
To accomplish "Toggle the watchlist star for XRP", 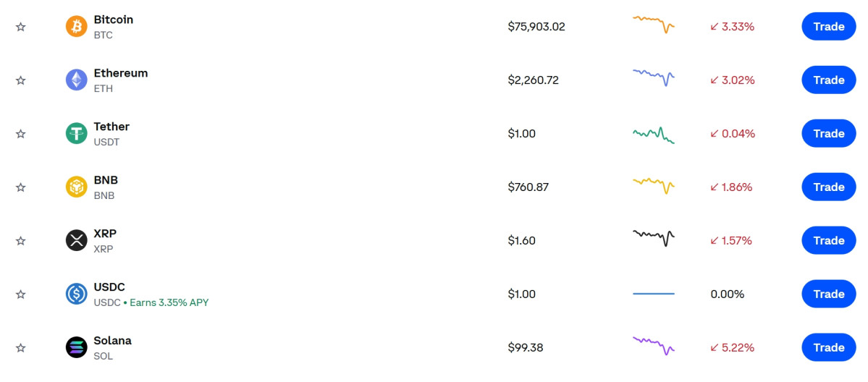I will [21, 241].
